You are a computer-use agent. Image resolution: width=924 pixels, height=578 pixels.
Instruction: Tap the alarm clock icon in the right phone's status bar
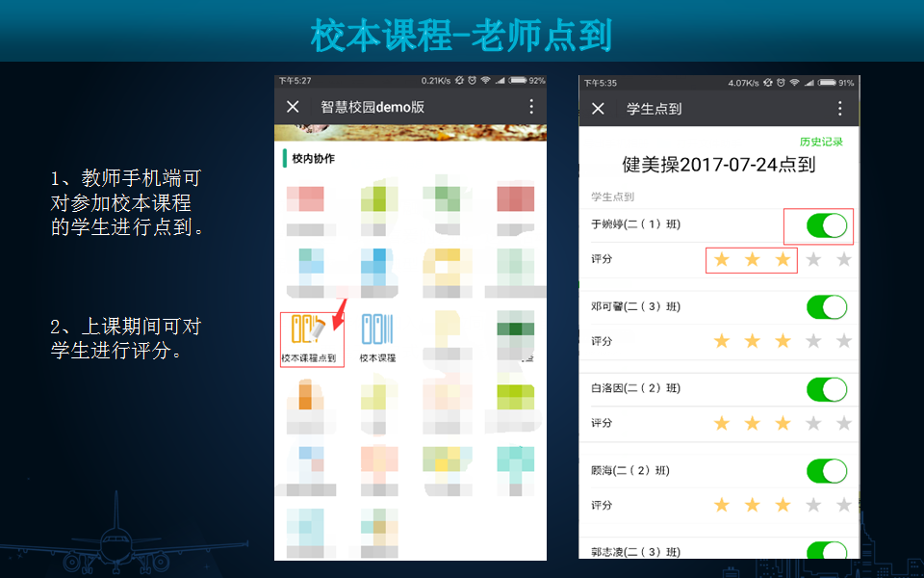(x=781, y=83)
